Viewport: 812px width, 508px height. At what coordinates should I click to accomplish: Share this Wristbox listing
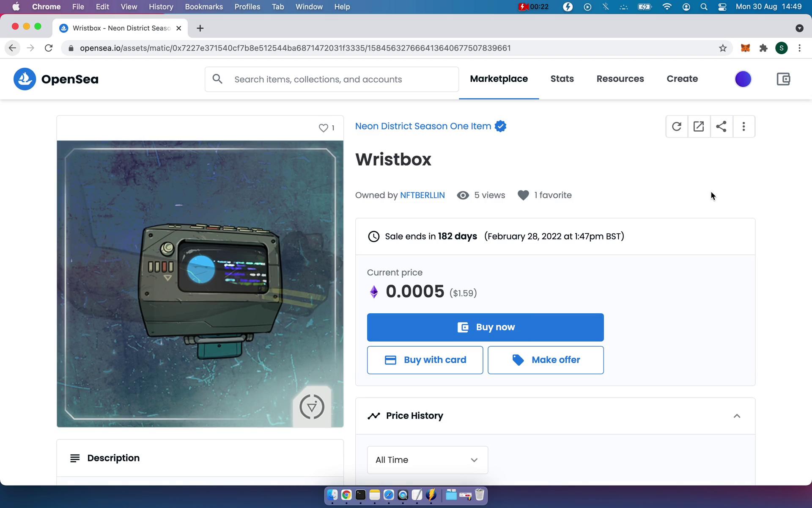[x=721, y=126]
